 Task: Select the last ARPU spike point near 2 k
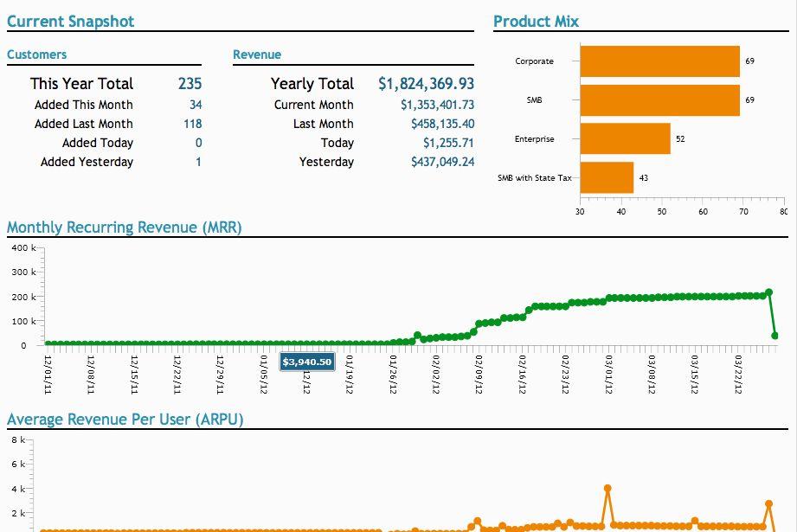(768, 503)
